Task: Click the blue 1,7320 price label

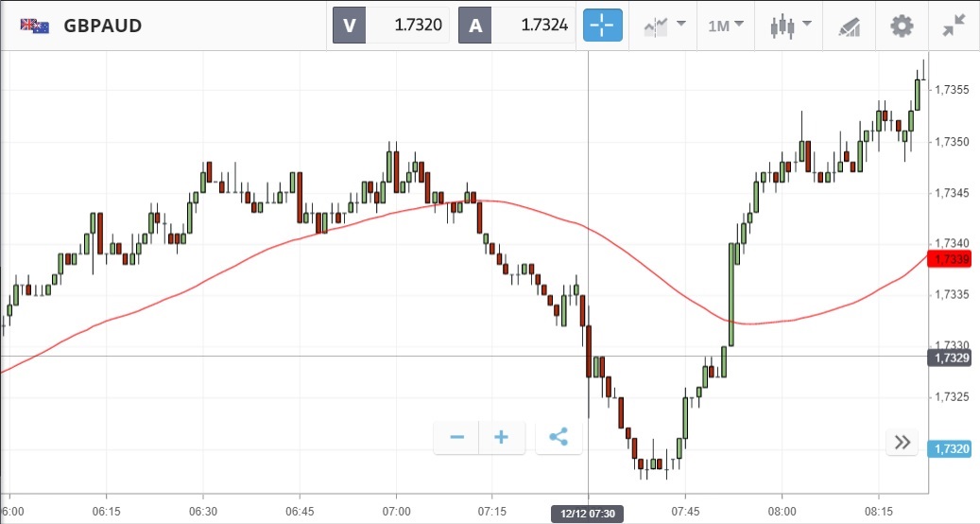Action: pyautogui.click(x=953, y=449)
